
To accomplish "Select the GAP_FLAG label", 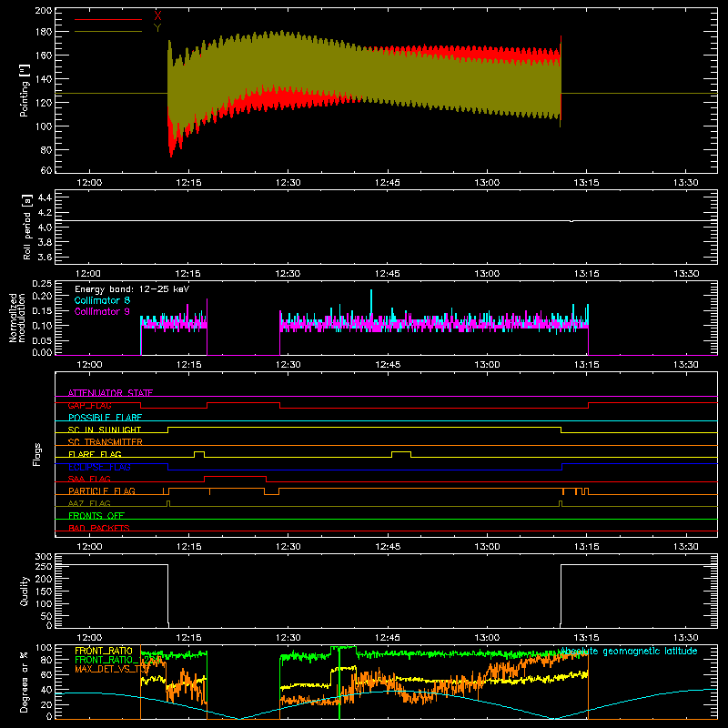I will 89,405.
